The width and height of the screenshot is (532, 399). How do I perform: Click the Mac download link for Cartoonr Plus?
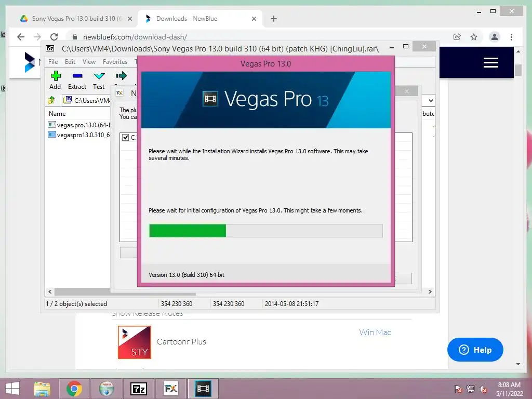(x=383, y=332)
